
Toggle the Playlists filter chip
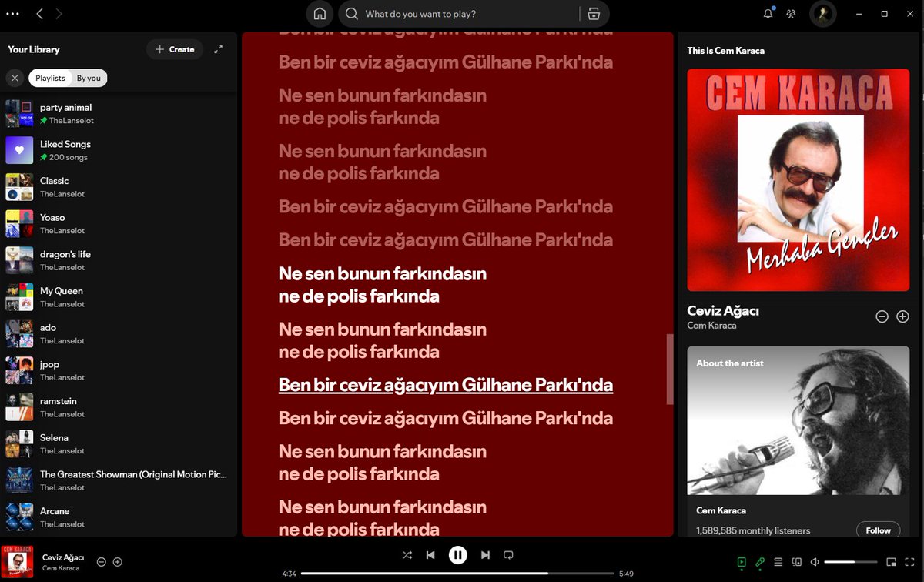point(50,78)
